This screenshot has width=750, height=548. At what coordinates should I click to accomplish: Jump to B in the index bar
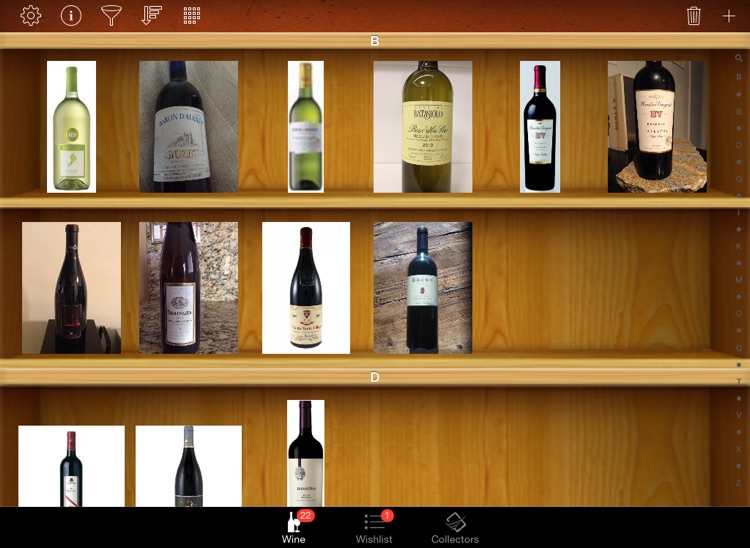(x=739, y=111)
